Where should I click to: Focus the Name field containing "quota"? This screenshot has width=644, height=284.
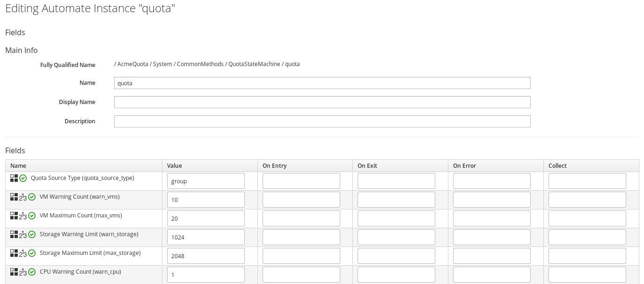pos(322,83)
